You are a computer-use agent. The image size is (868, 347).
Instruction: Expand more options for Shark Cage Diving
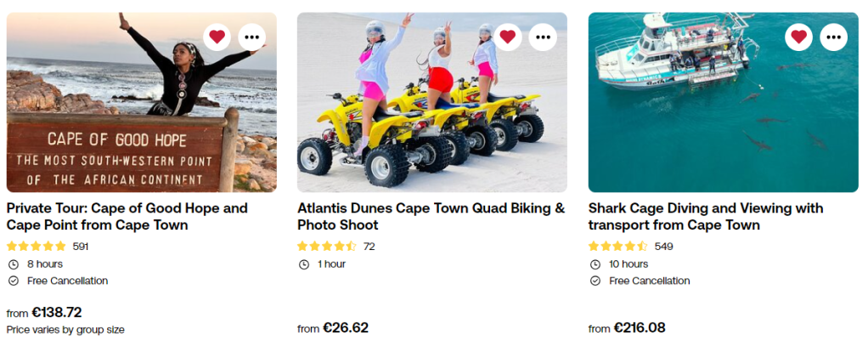834,37
